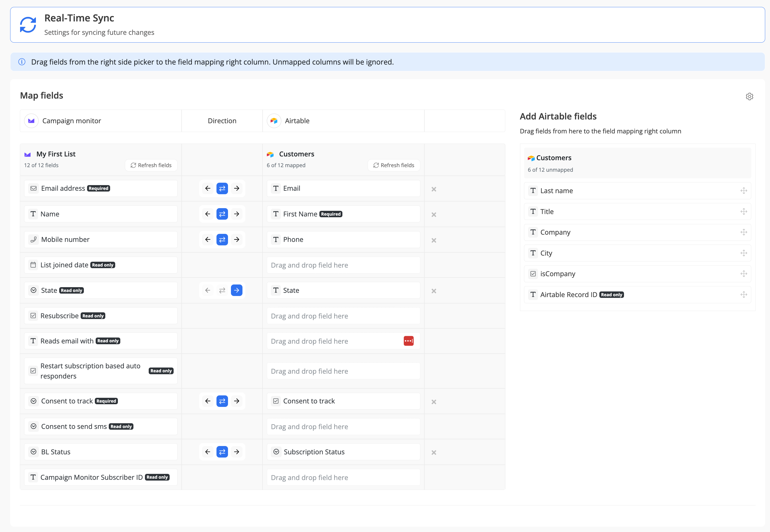The image size is (770, 532).
Task: Grab the move handle for Title
Action: (744, 212)
